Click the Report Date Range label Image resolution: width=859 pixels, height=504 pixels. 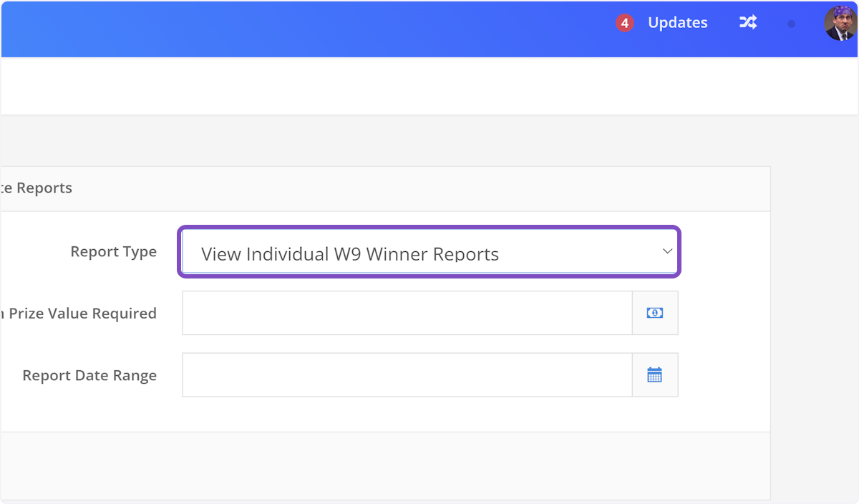click(x=89, y=374)
